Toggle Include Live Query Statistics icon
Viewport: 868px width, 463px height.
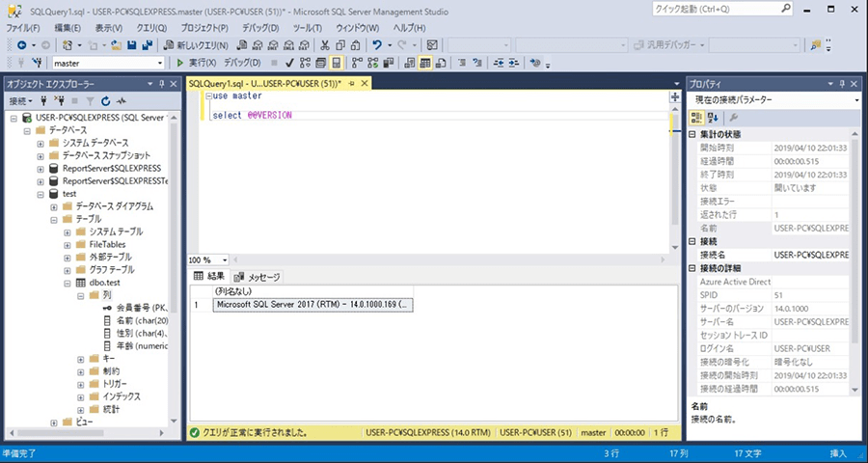[372, 63]
